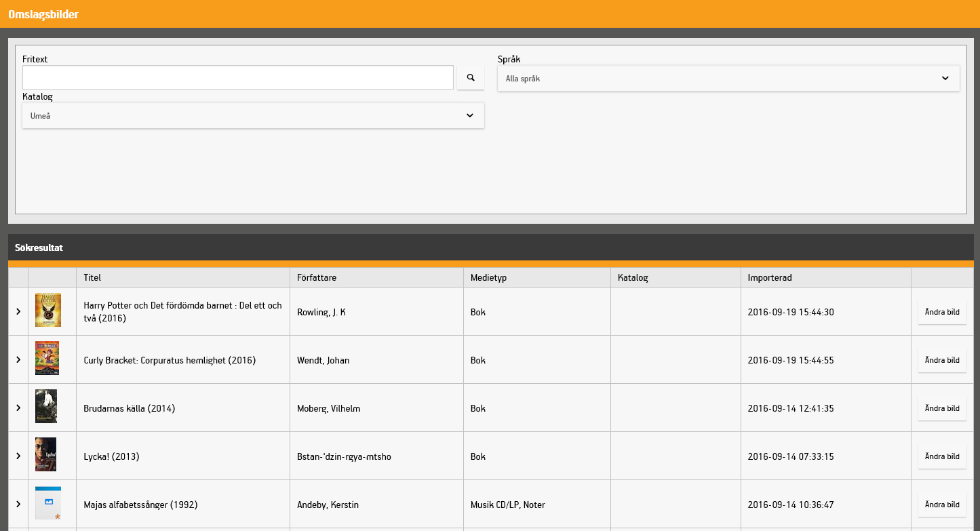Sort by the Författare column header
This screenshot has width=980, height=531.
point(376,277)
